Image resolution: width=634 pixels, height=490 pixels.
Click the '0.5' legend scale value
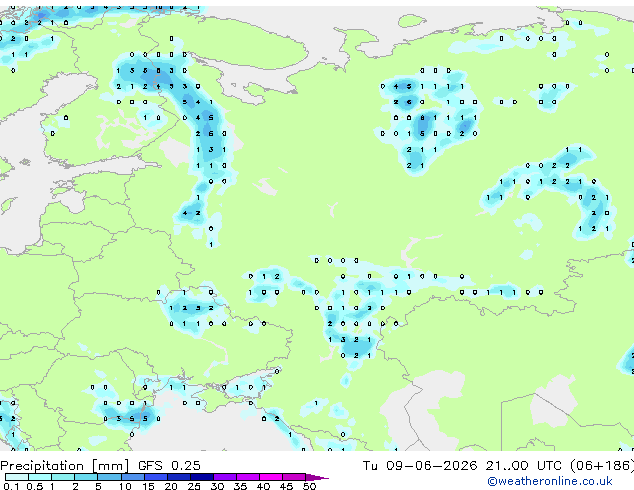34,486
